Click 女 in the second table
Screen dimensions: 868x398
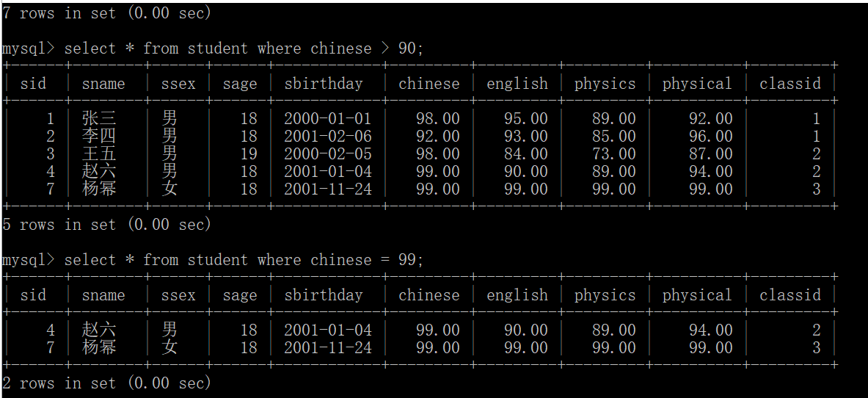pyautogui.click(x=169, y=347)
